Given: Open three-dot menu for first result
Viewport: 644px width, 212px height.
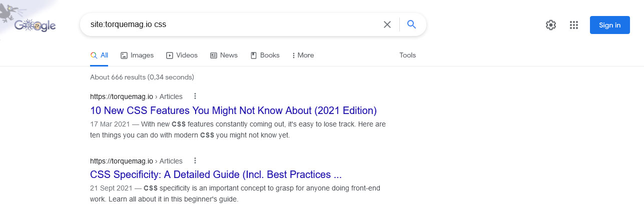Looking at the screenshot, I should click(195, 96).
